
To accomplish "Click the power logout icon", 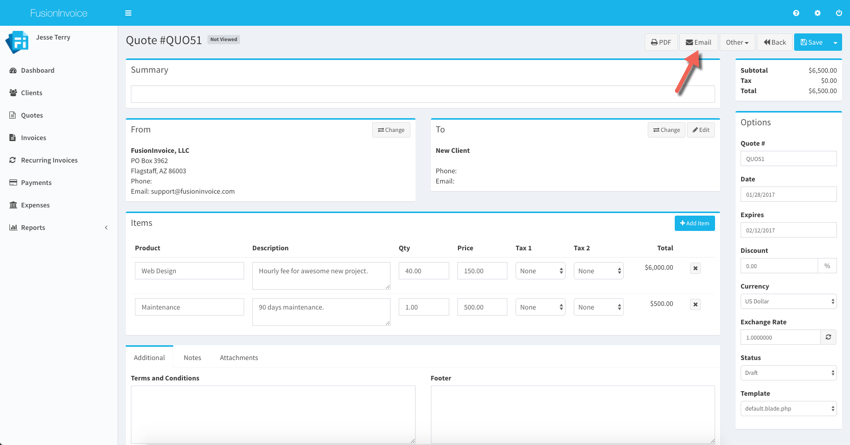I will click(838, 13).
